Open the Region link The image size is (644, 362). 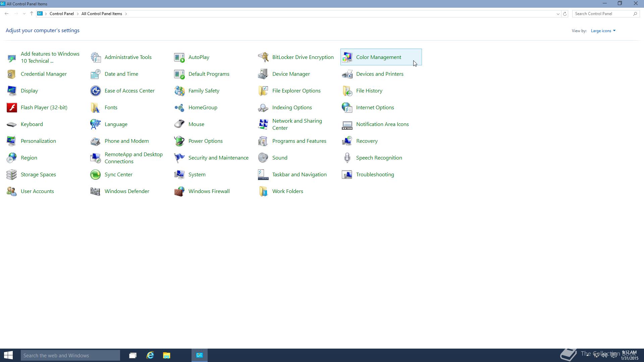[x=29, y=158]
